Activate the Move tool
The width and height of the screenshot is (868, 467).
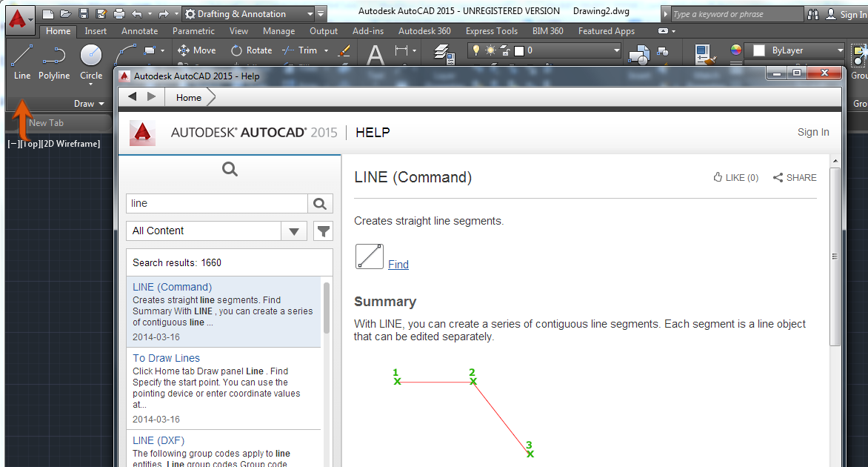196,50
